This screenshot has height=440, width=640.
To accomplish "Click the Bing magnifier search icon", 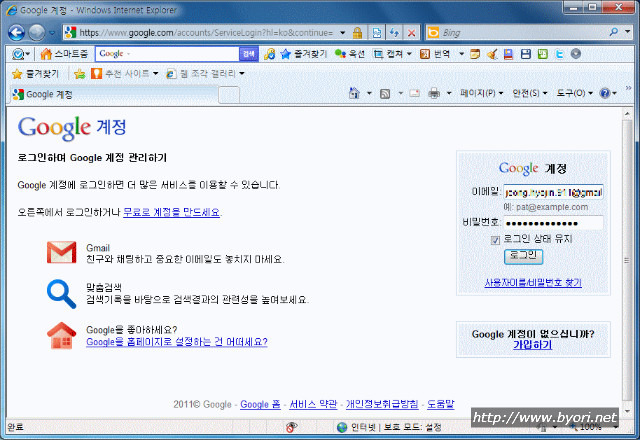I will pyautogui.click(x=613, y=32).
